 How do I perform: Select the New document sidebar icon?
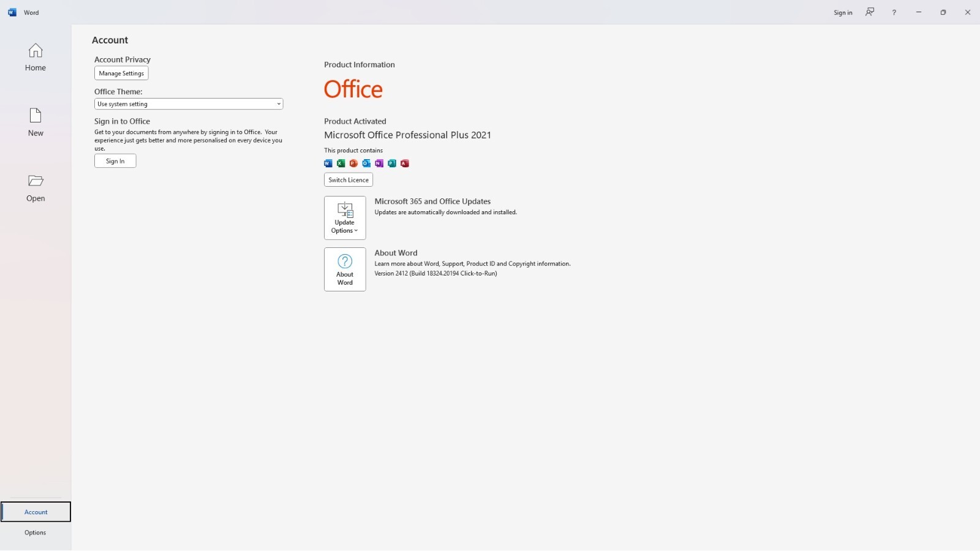pyautogui.click(x=36, y=122)
